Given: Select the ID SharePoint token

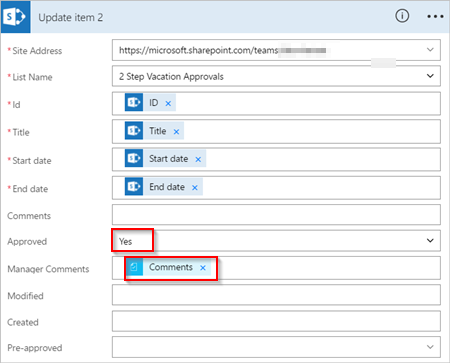Looking at the screenshot, I should (x=150, y=102).
